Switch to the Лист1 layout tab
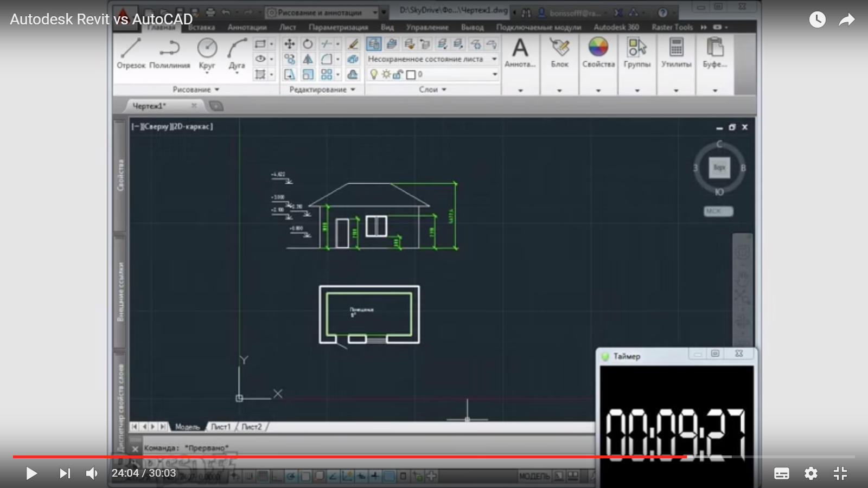The height and width of the screenshot is (488, 868). pyautogui.click(x=221, y=427)
